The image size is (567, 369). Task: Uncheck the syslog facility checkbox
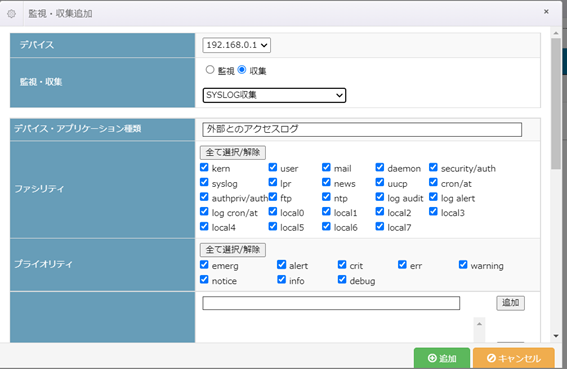pos(204,182)
